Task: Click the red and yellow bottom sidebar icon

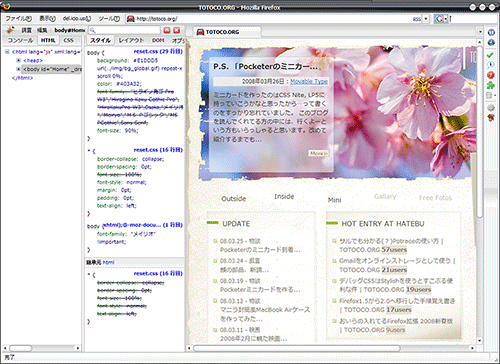Action: (x=491, y=117)
